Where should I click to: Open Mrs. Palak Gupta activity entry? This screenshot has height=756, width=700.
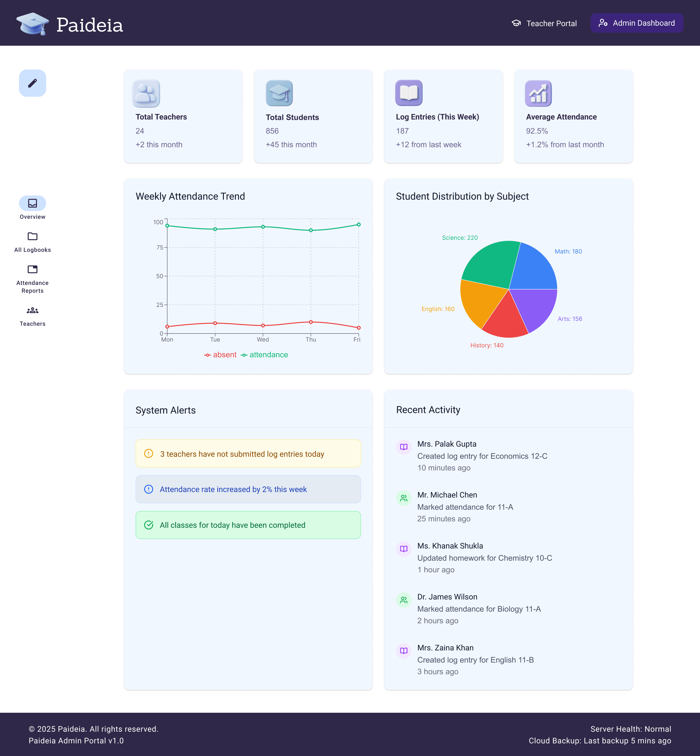pos(482,456)
